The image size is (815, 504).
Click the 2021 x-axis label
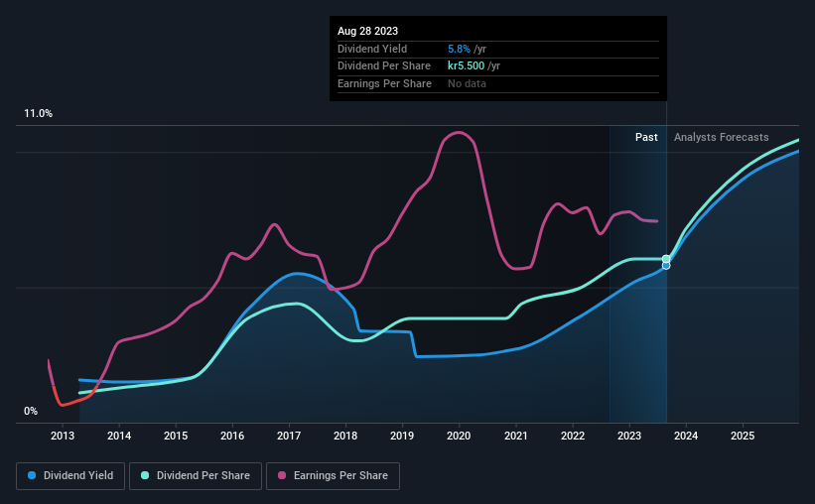click(515, 436)
